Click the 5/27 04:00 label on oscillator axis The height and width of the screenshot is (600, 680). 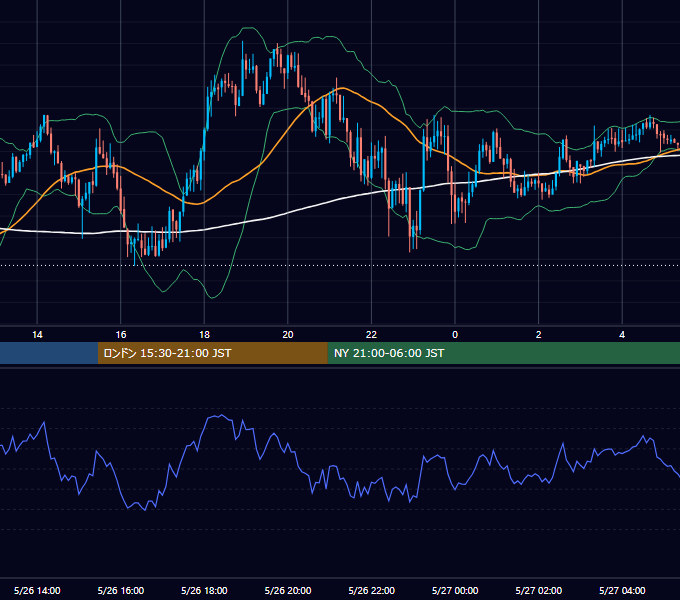[622, 590]
